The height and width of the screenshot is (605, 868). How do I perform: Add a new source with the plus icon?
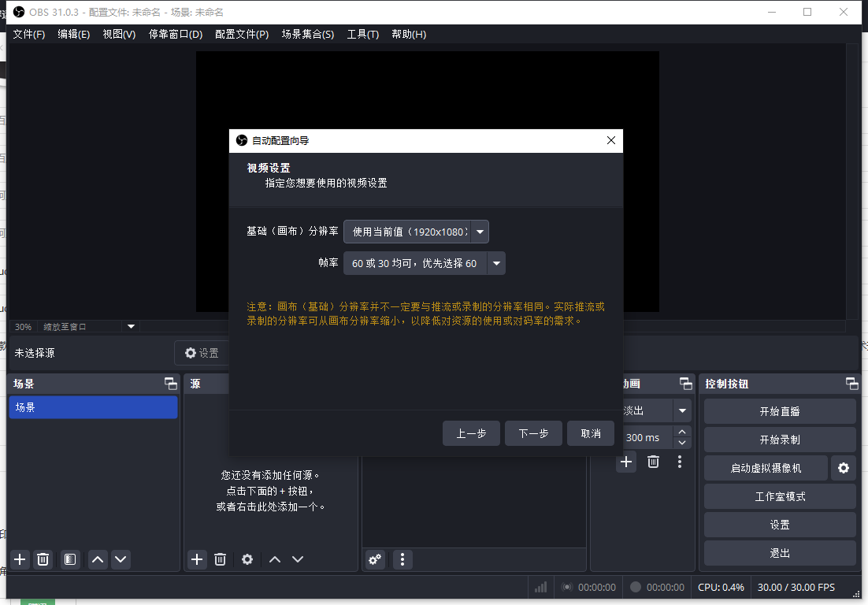point(196,559)
